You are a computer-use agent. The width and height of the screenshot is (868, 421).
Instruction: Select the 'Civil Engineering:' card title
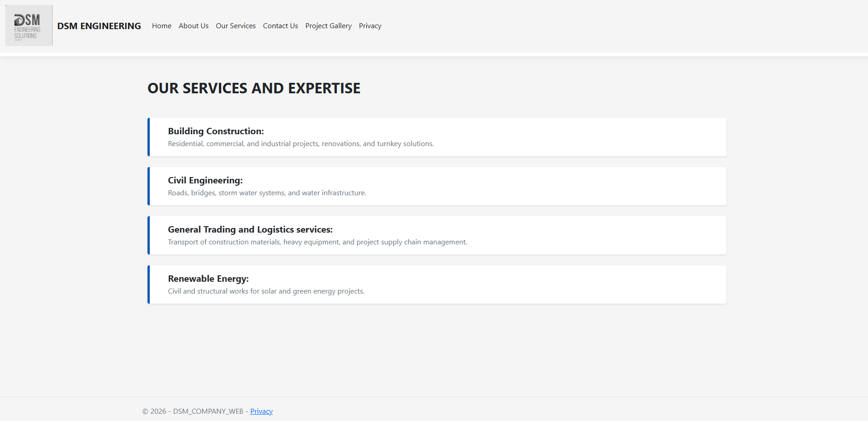point(205,180)
